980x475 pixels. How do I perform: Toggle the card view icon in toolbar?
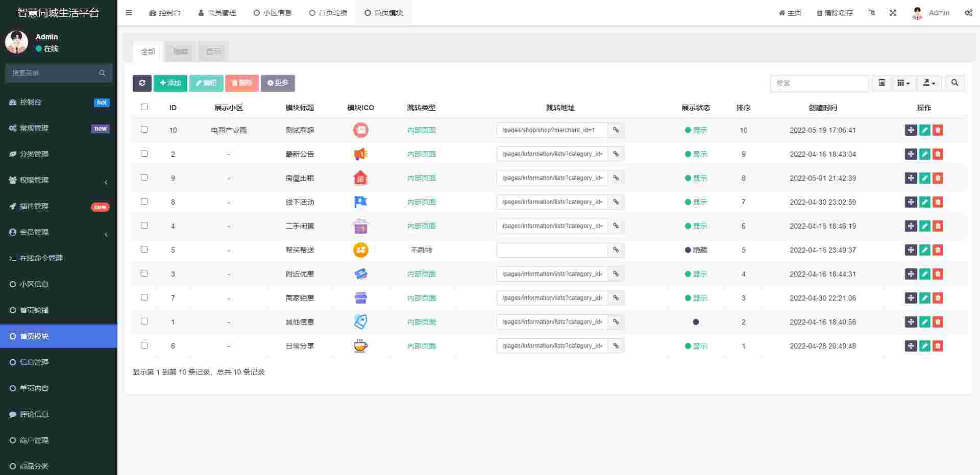click(881, 83)
